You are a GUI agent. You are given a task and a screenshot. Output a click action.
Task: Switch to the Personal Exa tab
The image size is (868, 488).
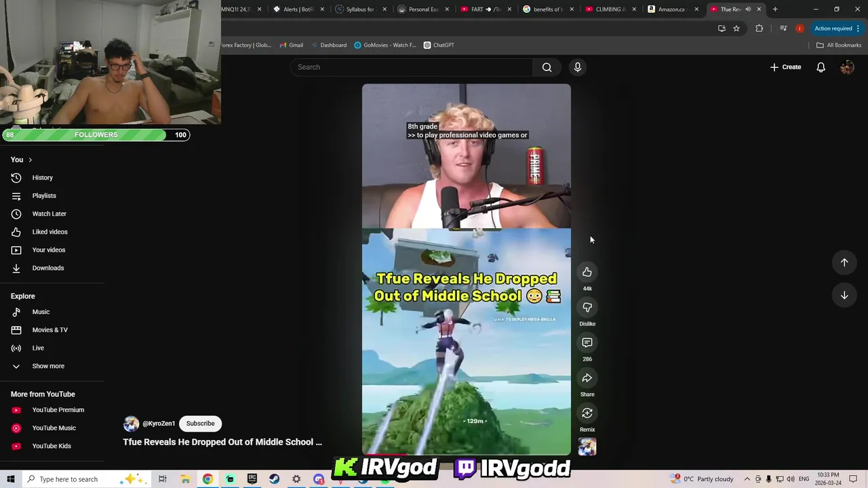[424, 9]
